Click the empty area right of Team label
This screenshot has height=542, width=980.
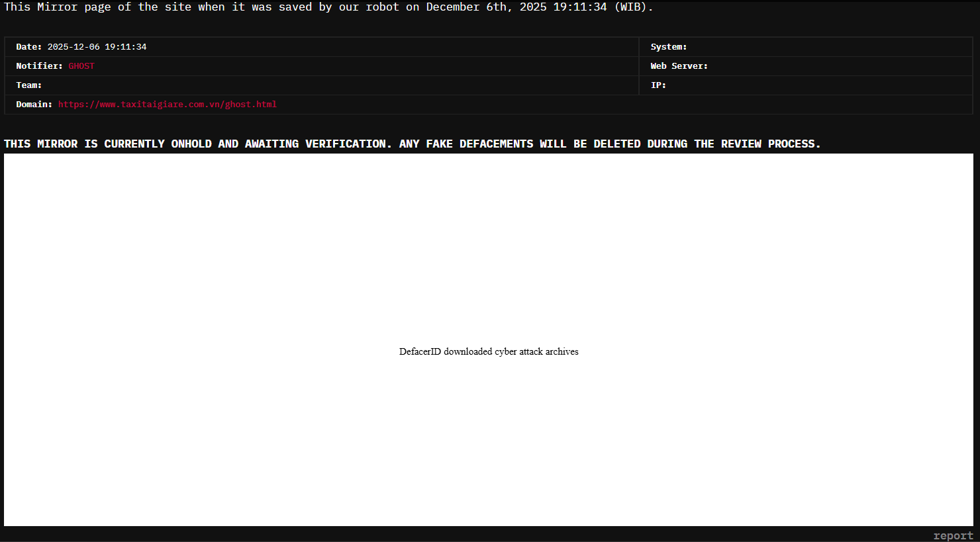(331, 85)
